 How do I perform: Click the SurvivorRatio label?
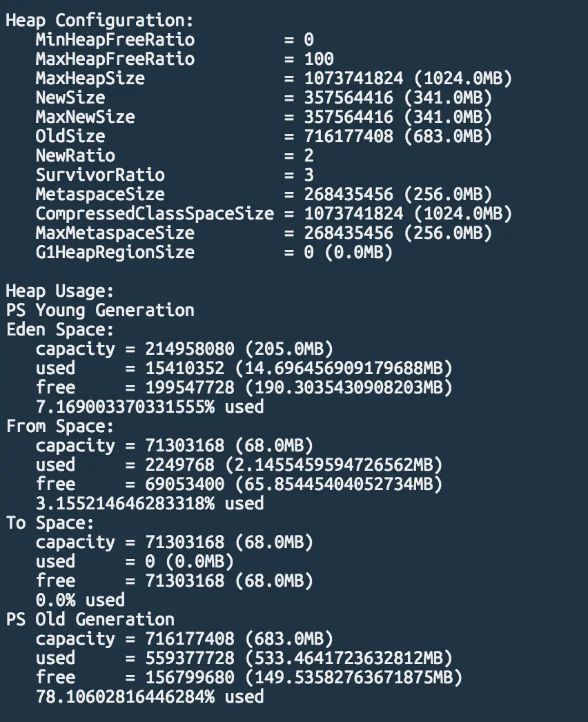click(x=100, y=175)
